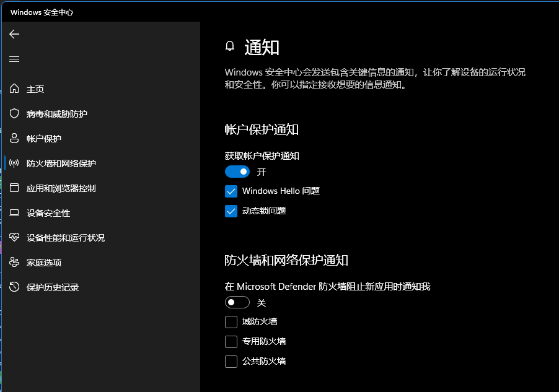Turn on the Microsoft Defender 防火墙 notification toggle
This screenshot has height=392, width=559.
[x=237, y=302]
